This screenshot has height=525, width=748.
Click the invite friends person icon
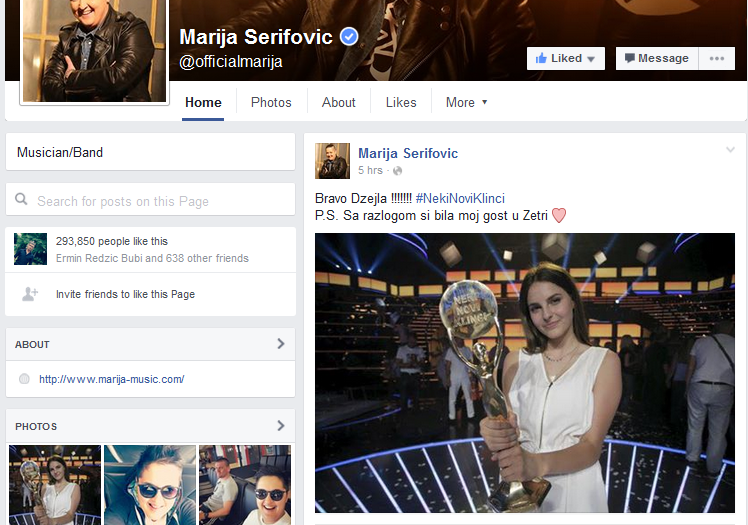coord(30,294)
